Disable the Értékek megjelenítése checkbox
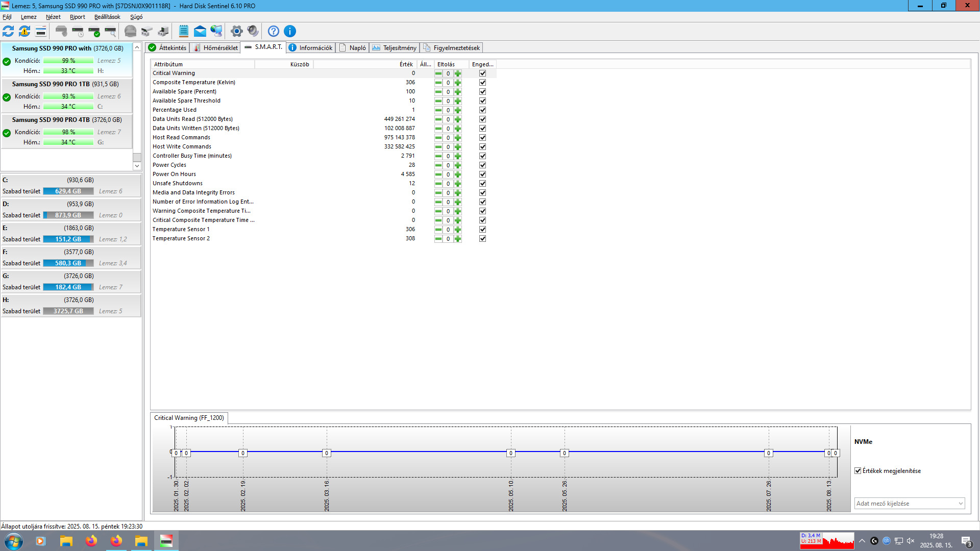Viewport: 980px width, 551px height. [858, 471]
